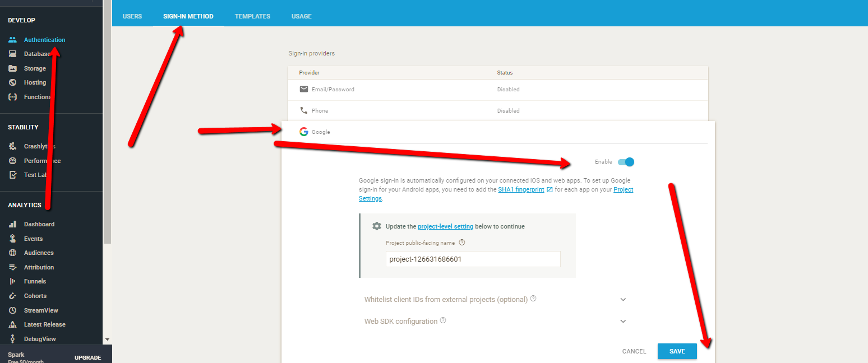Open the Audiences icon
Viewport: 868px width, 363px height.
(12, 253)
